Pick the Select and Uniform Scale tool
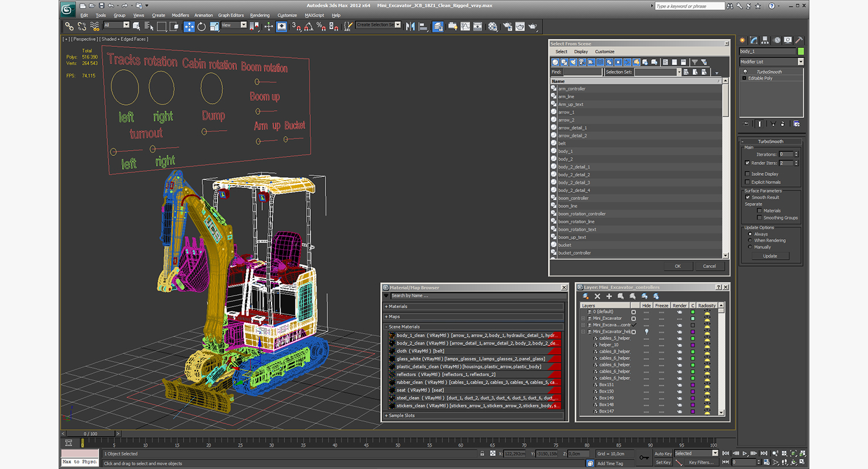 (x=214, y=26)
